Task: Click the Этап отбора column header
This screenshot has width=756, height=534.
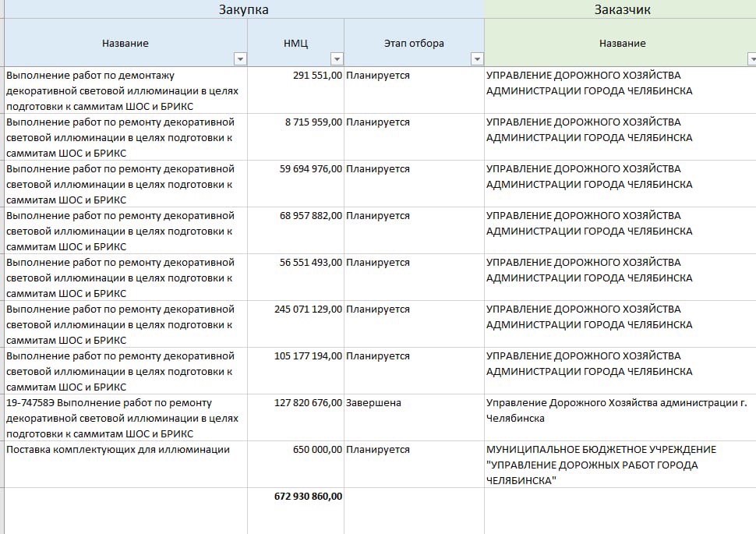Action: [x=414, y=43]
